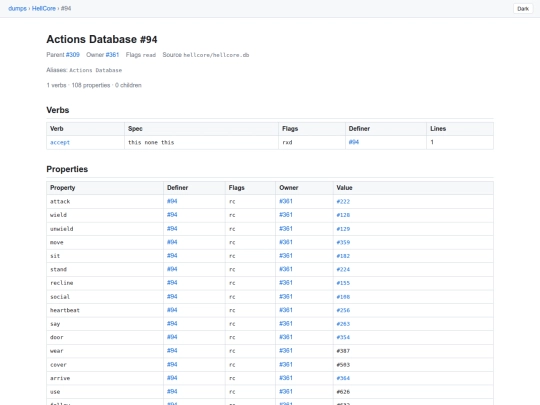Open value #359 of move property
This screenshot has height=405, width=540.
pyautogui.click(x=343, y=242)
